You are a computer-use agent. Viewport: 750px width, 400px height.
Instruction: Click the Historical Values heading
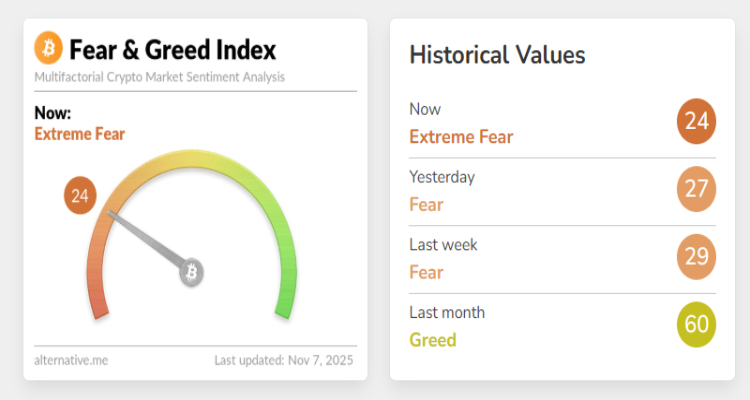click(x=497, y=55)
